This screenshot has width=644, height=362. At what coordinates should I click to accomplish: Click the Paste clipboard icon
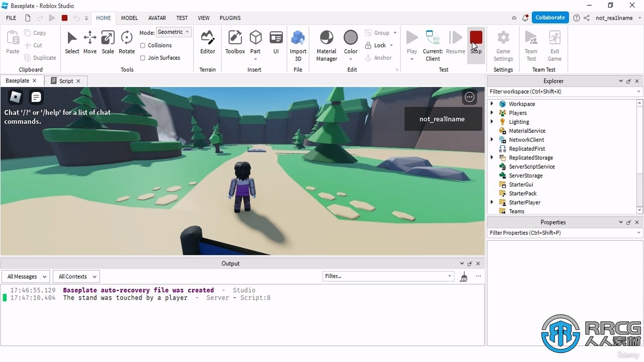pyautogui.click(x=13, y=38)
